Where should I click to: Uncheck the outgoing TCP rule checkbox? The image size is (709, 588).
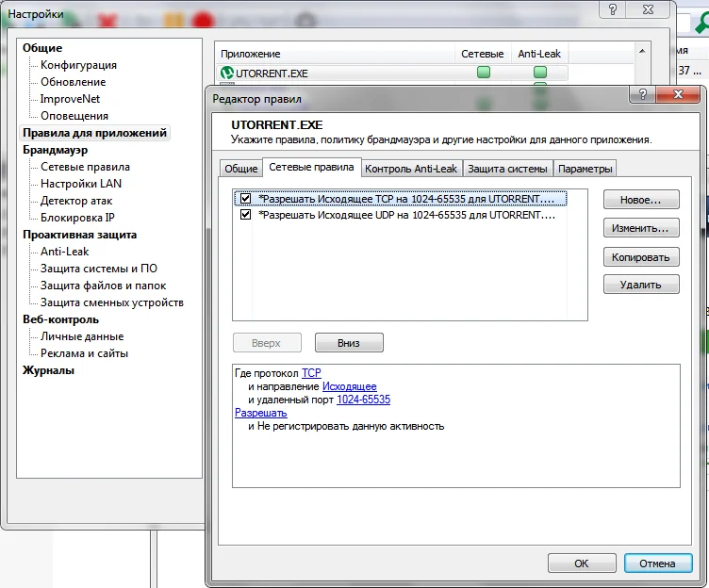tap(245, 199)
